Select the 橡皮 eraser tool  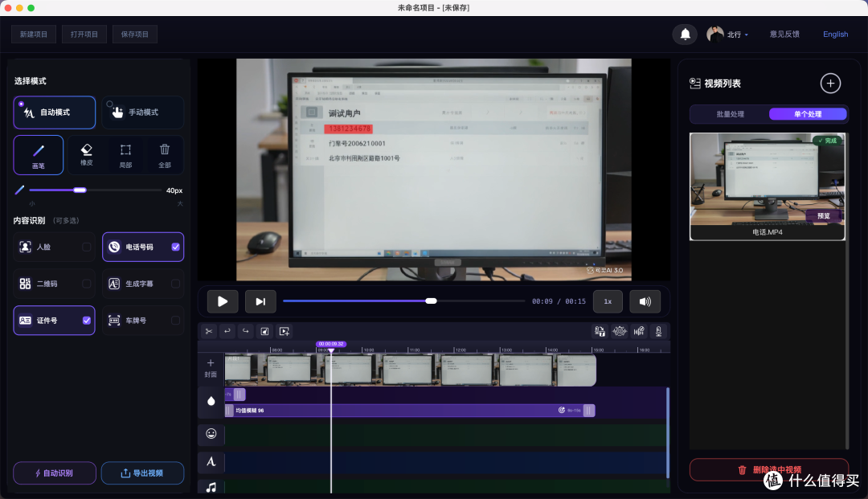point(86,155)
